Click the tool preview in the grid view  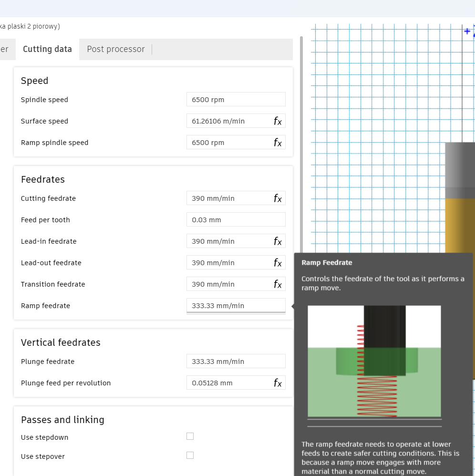460,197
